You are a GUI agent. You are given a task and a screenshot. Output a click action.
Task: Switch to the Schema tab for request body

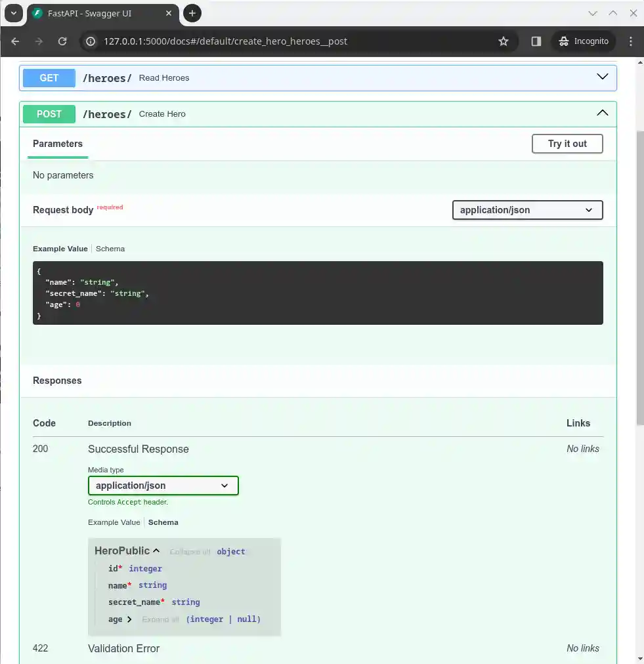point(110,249)
